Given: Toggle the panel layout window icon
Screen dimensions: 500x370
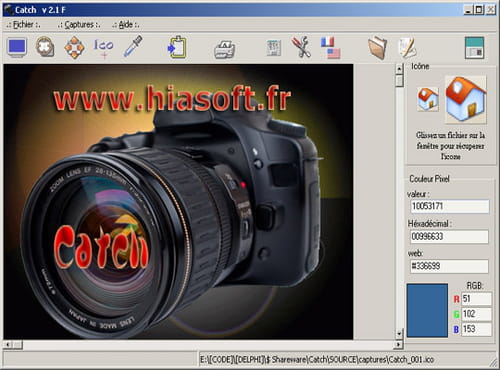Looking at the screenshot, I should [x=474, y=48].
